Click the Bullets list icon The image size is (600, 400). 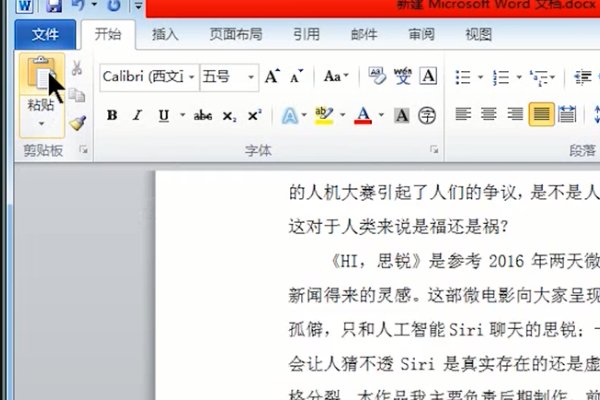point(463,77)
